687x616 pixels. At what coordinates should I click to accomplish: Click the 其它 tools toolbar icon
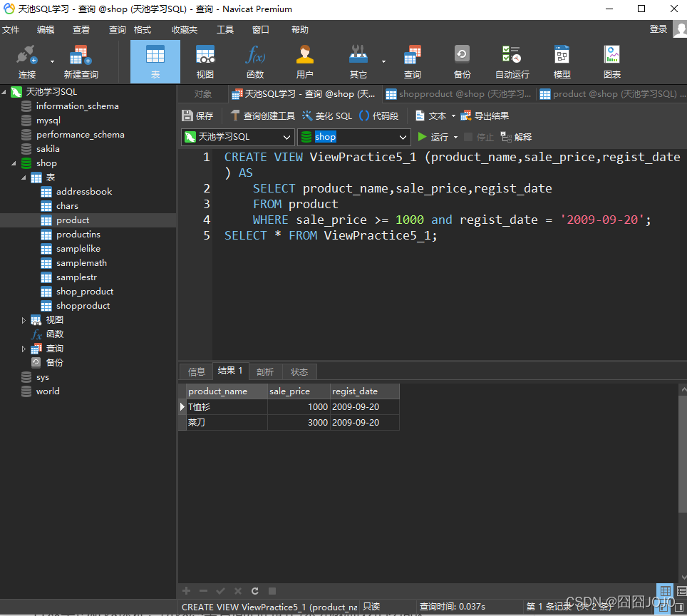click(358, 61)
